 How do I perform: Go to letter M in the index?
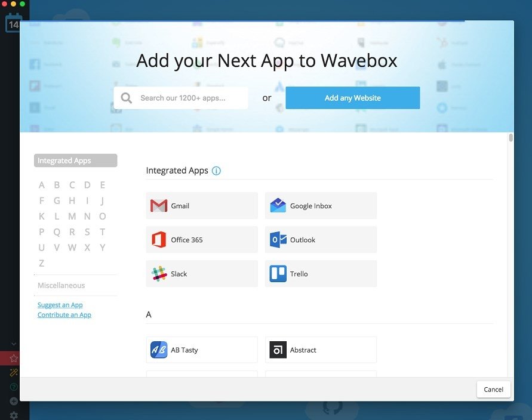tap(72, 217)
